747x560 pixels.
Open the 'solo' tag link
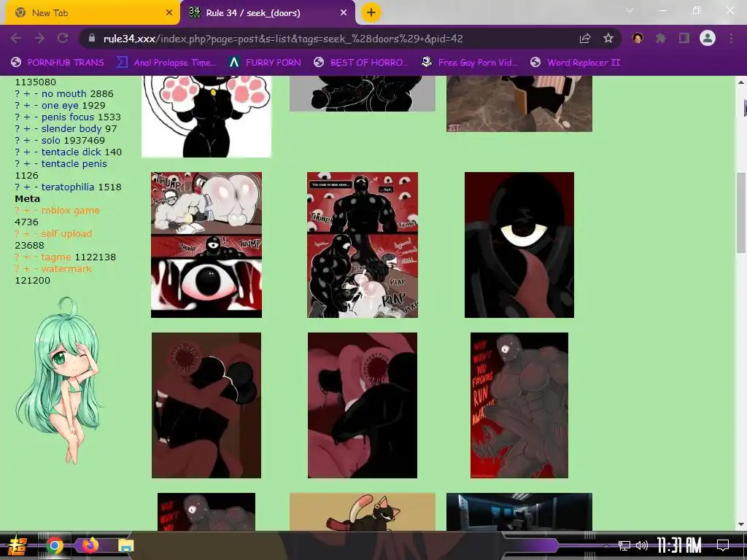pos(51,140)
